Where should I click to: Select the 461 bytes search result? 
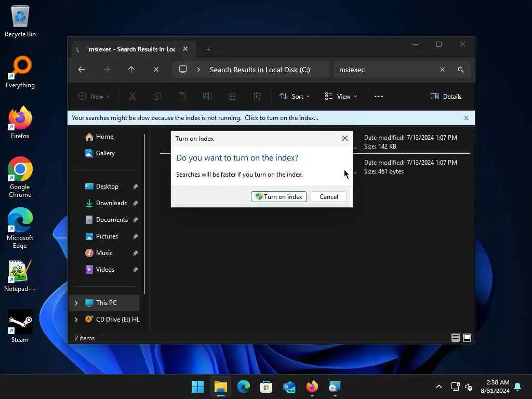pyautogui.click(x=410, y=167)
